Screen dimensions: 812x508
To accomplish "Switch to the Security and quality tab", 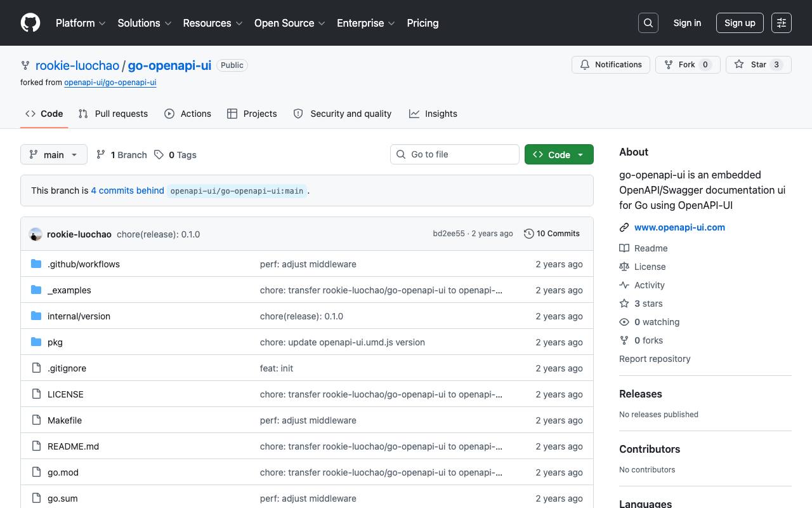I will click(343, 114).
